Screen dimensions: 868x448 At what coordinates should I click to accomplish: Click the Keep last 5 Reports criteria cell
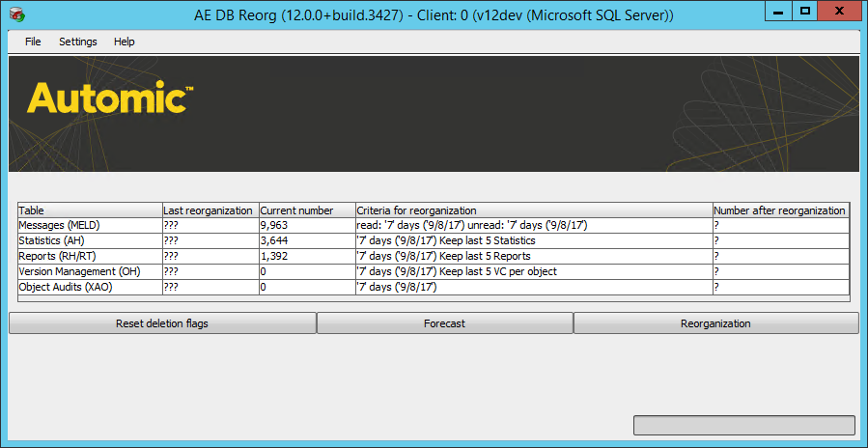[x=534, y=257]
